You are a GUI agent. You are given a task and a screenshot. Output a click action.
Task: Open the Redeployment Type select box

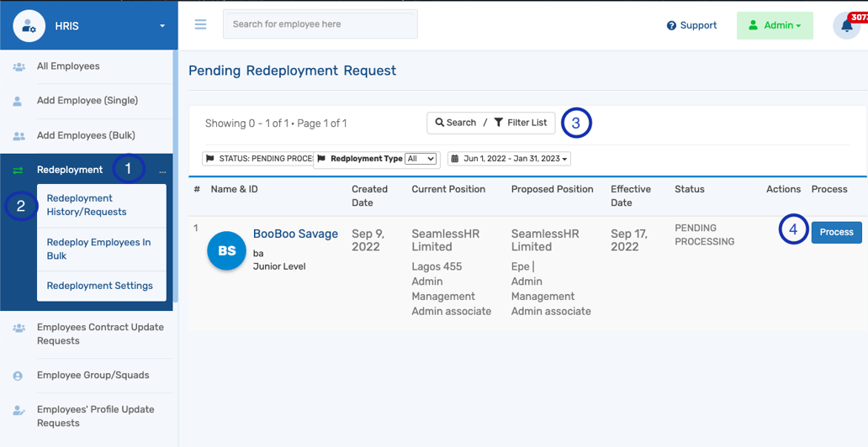[x=421, y=159]
